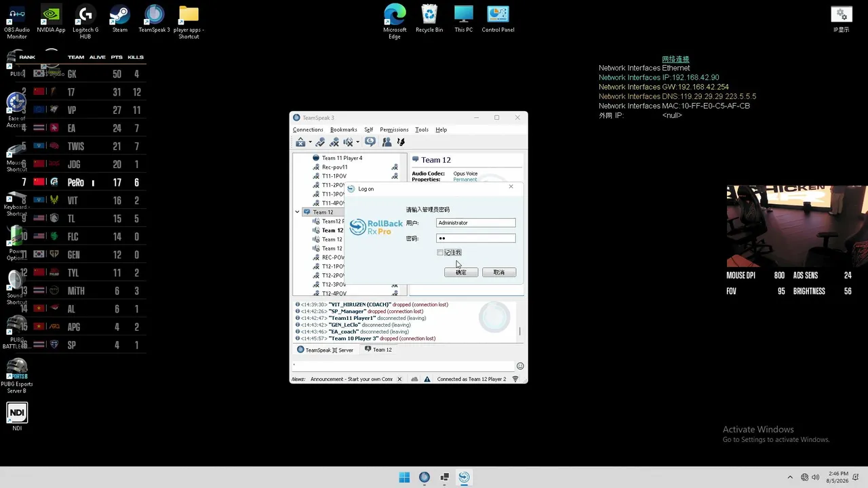The height and width of the screenshot is (488, 868).
Task: Open the OBS Audio Monitor desktop shortcut
Action: point(17,22)
